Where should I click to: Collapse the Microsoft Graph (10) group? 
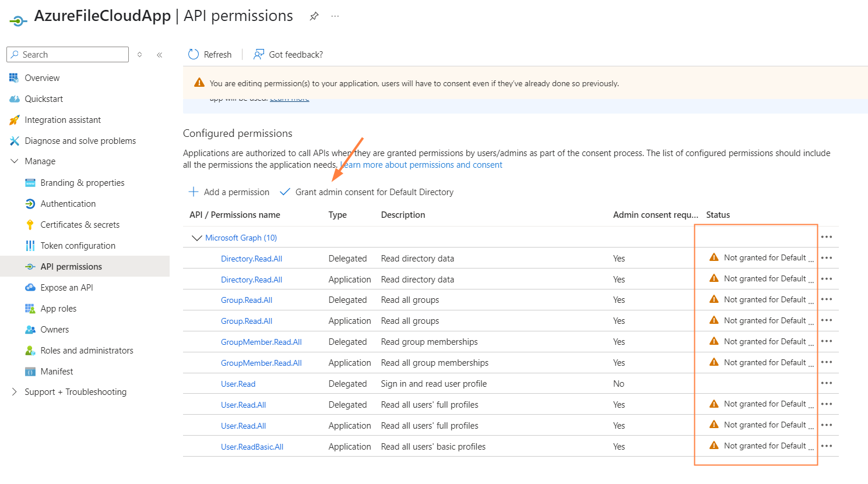point(196,238)
